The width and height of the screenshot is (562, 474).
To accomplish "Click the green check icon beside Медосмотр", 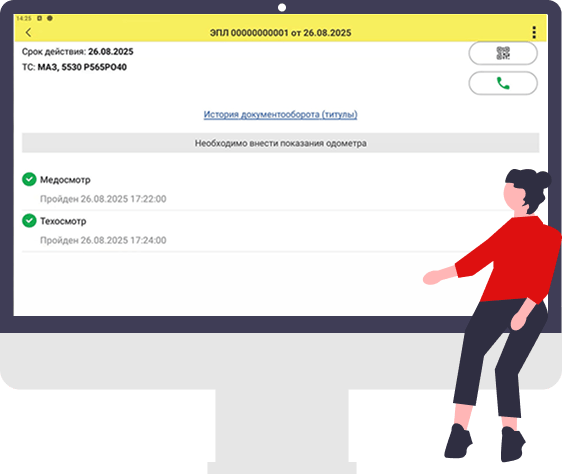I will 29,179.
